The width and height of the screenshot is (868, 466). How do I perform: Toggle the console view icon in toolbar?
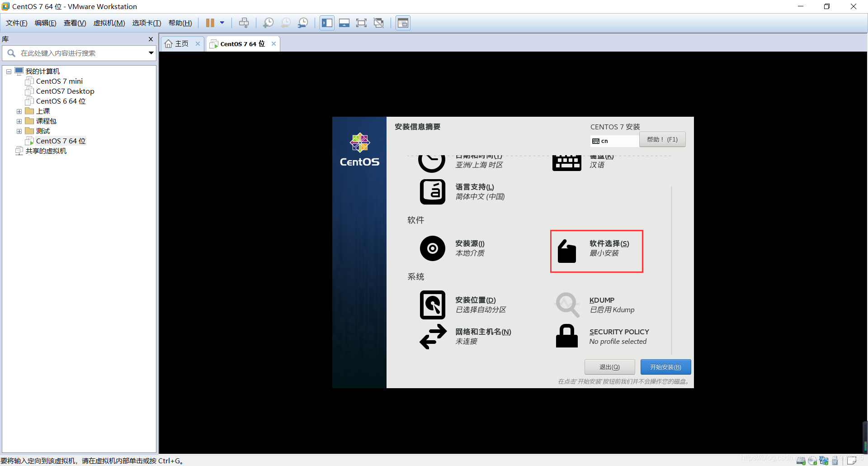403,23
